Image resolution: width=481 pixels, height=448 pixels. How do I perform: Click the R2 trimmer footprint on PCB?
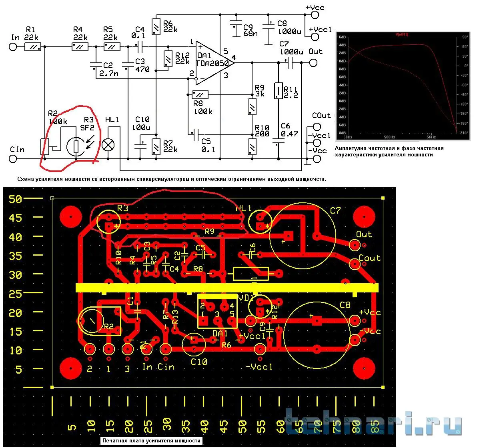100,321
